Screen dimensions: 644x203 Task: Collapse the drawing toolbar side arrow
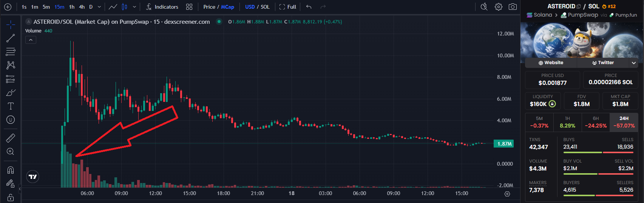click(x=20, y=189)
